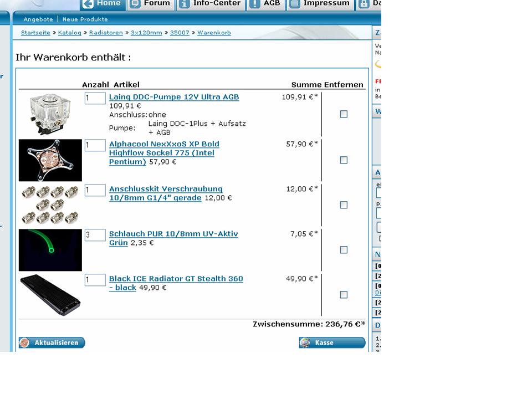Click the Impressum document icon
The height and width of the screenshot is (399, 532).
click(294, 4)
